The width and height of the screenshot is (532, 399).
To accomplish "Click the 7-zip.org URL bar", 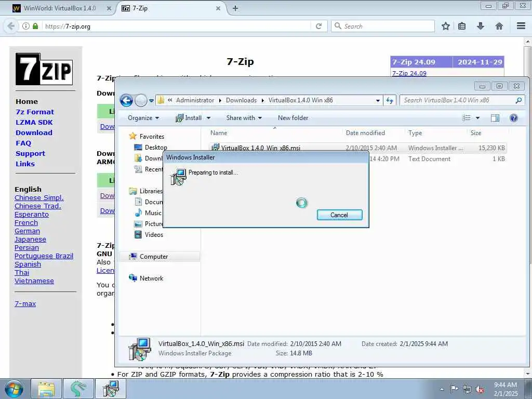I will [x=177, y=26].
